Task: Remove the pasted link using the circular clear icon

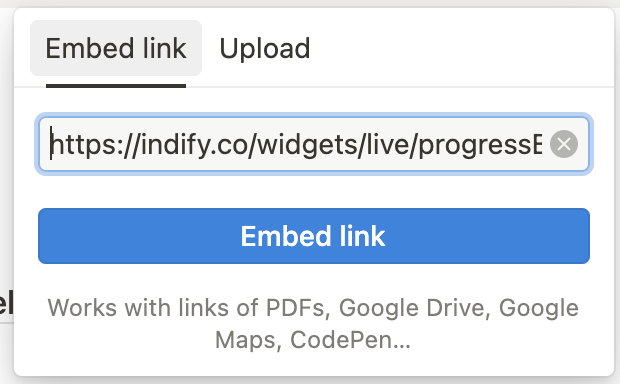Action: point(564,144)
